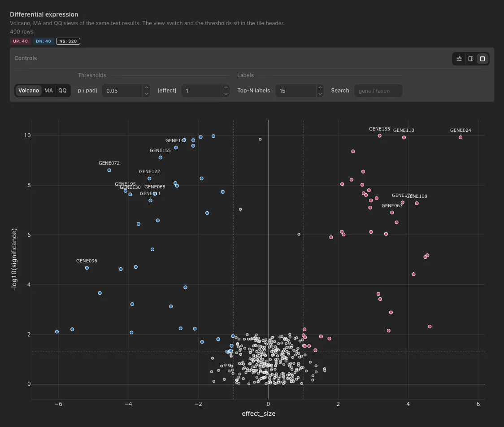Screen dimensions: 504x427
Task: Focus the Top-N labels input field
Action: (x=295, y=91)
